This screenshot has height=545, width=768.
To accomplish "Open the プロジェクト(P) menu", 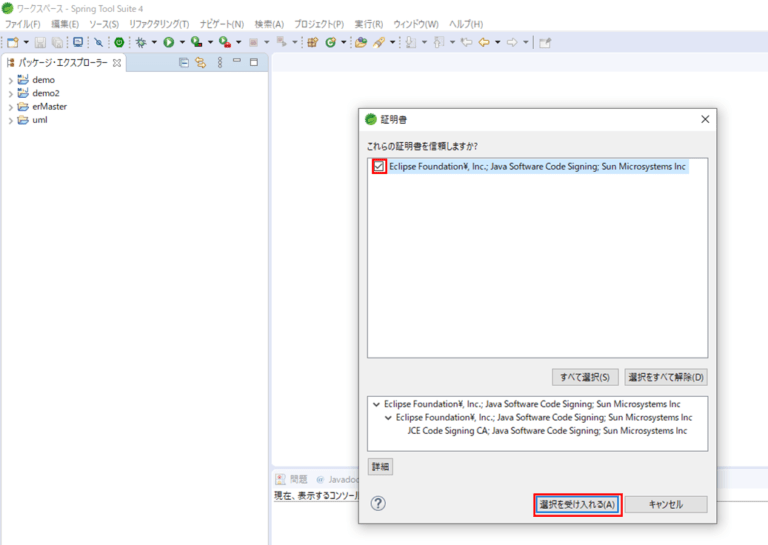I will [x=319, y=23].
